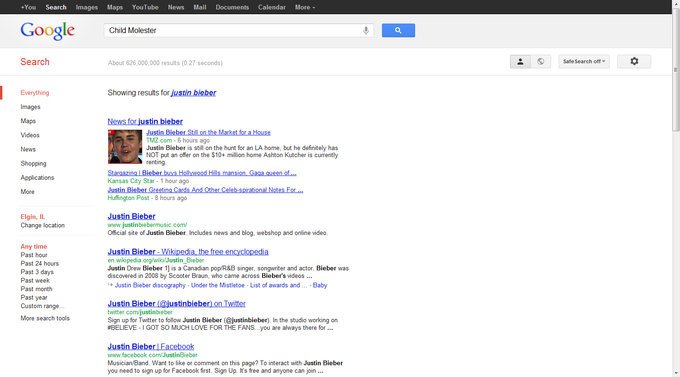Open +You in the top bar
680x377 pixels.
pyautogui.click(x=28, y=7)
